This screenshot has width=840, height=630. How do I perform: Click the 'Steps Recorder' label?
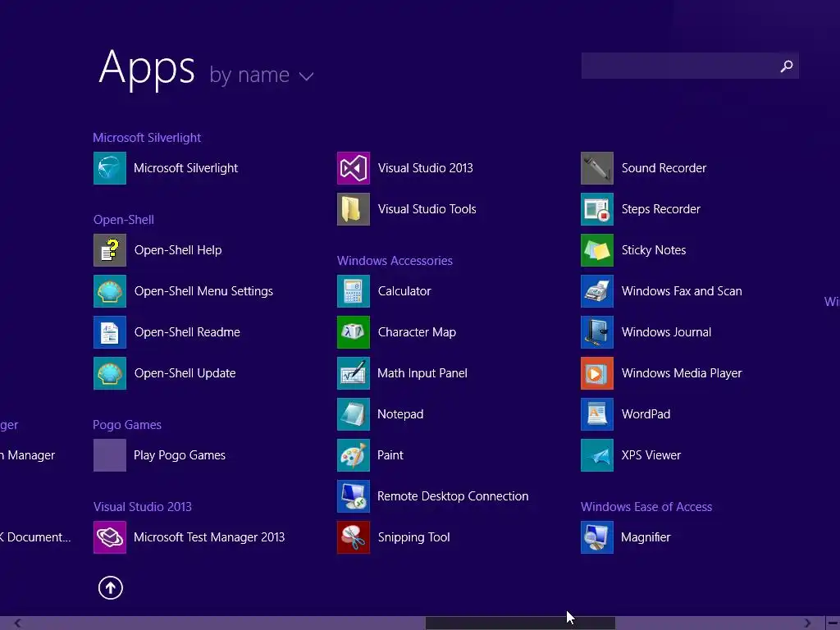click(661, 209)
